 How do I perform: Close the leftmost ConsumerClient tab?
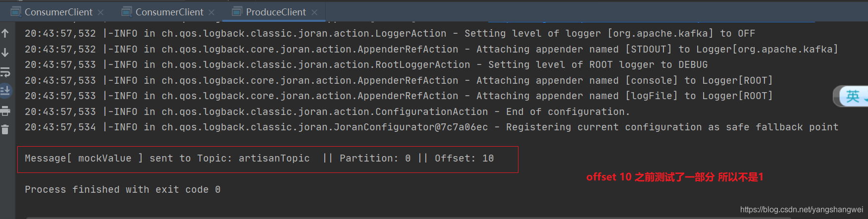[x=101, y=12]
